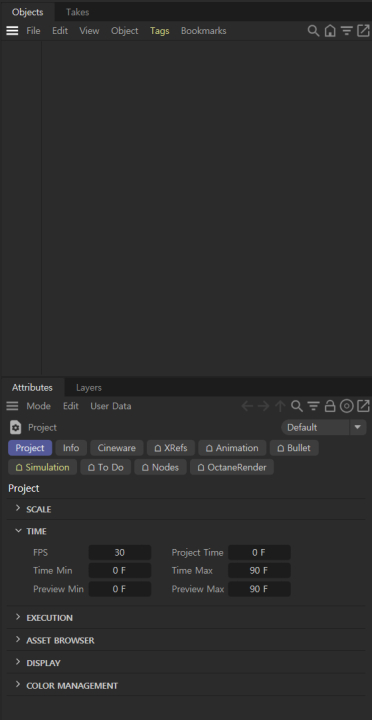
Task: Click the Attributes panel search icon
Action: 297,406
